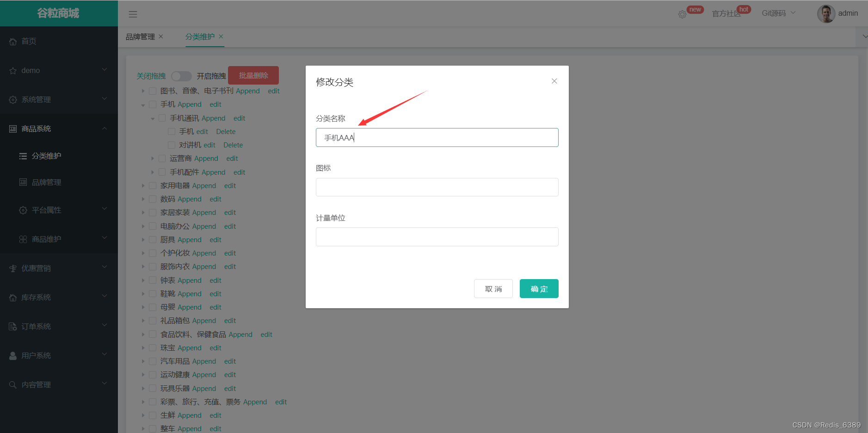Click the 确定 confirm button
868x433 pixels.
[539, 289]
